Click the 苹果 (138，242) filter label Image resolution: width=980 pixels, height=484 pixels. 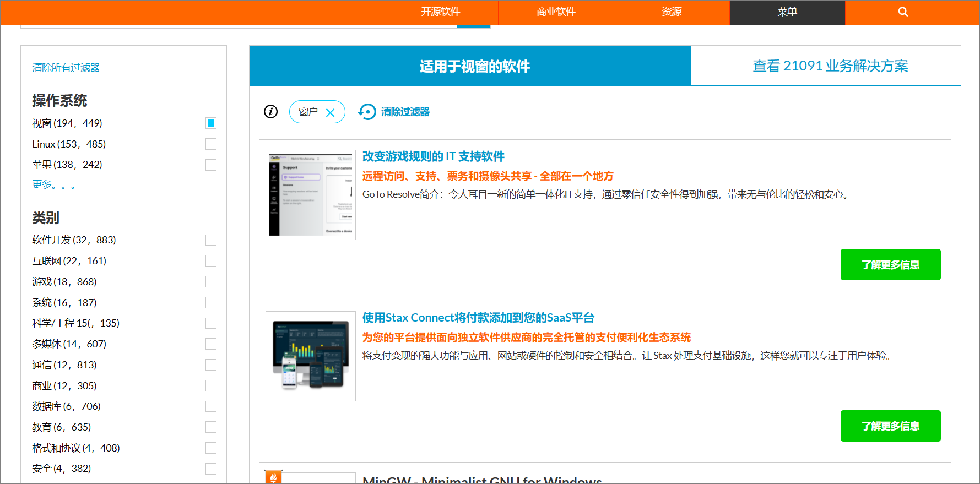(x=67, y=165)
